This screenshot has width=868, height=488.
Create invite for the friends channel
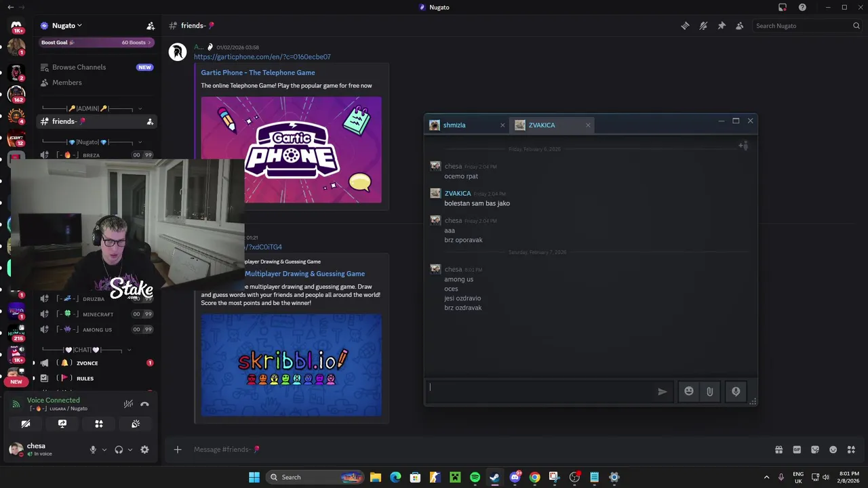[150, 122]
